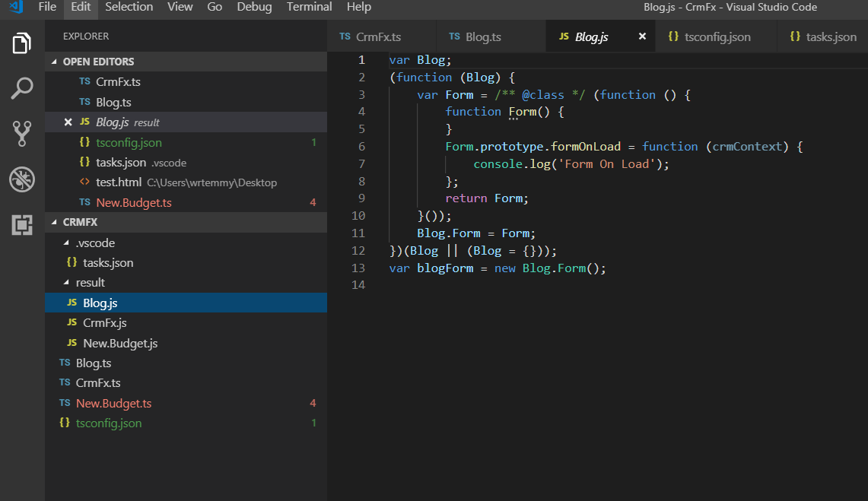The height and width of the screenshot is (501, 868).
Task: Click 'formOnLoad' in the code
Action: point(586,147)
